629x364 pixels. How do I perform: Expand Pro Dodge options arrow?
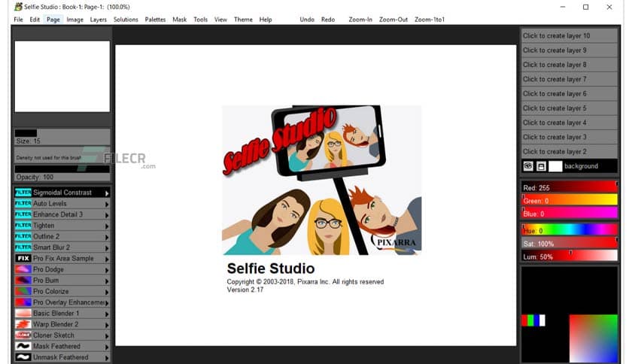coord(107,270)
